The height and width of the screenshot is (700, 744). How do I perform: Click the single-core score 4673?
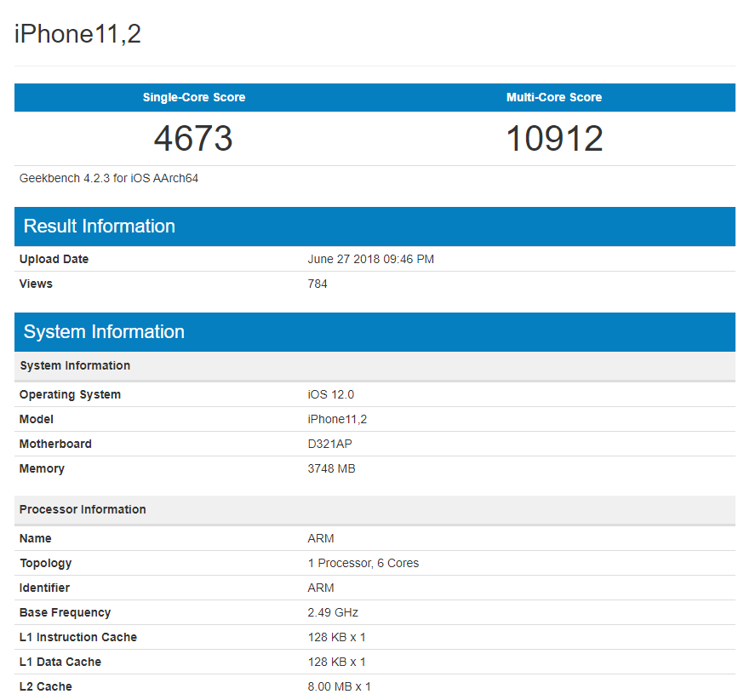click(193, 138)
